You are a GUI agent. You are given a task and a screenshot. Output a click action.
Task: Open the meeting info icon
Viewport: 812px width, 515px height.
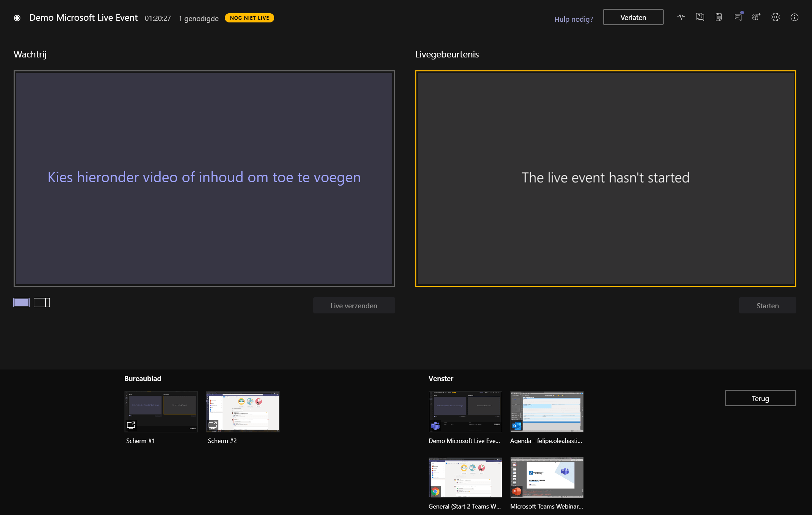(794, 17)
